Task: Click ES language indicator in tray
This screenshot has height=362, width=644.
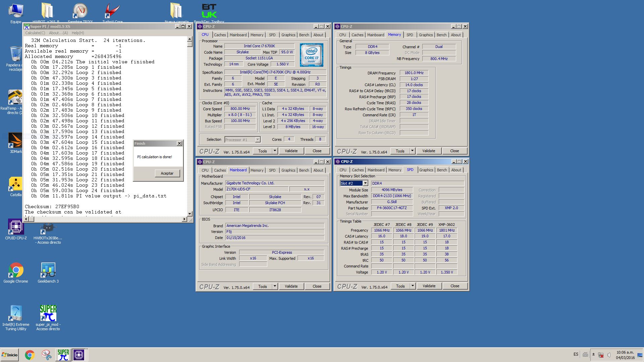Action: click(x=576, y=354)
